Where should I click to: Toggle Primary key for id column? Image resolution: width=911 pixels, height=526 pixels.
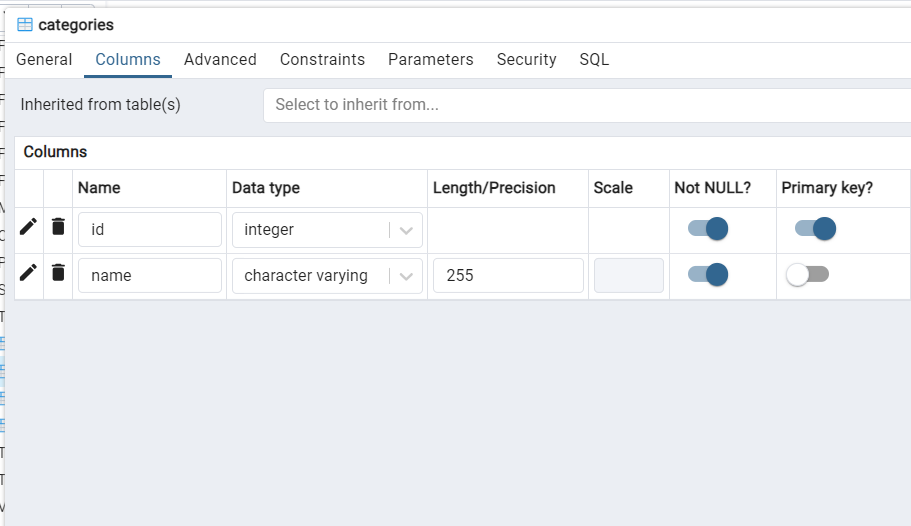(x=815, y=229)
